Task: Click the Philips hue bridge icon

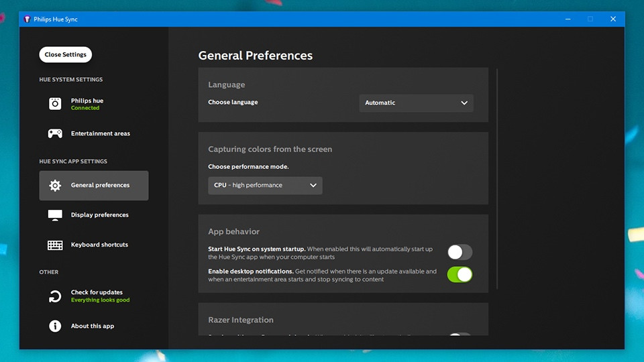Action: [x=55, y=103]
